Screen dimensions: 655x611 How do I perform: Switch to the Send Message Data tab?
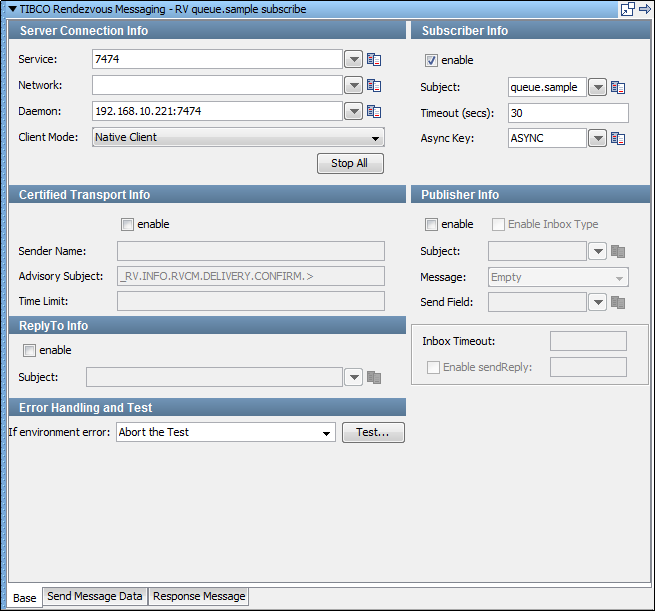(95, 596)
